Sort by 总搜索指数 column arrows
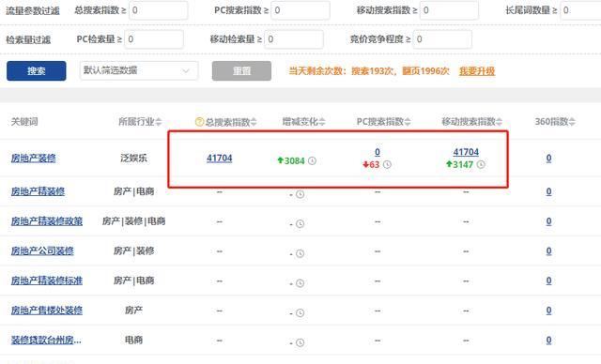This screenshot has height=364, width=601. pos(254,122)
